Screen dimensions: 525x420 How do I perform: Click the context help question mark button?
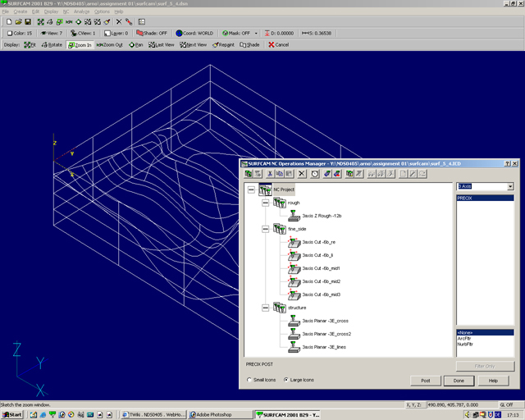(x=507, y=163)
